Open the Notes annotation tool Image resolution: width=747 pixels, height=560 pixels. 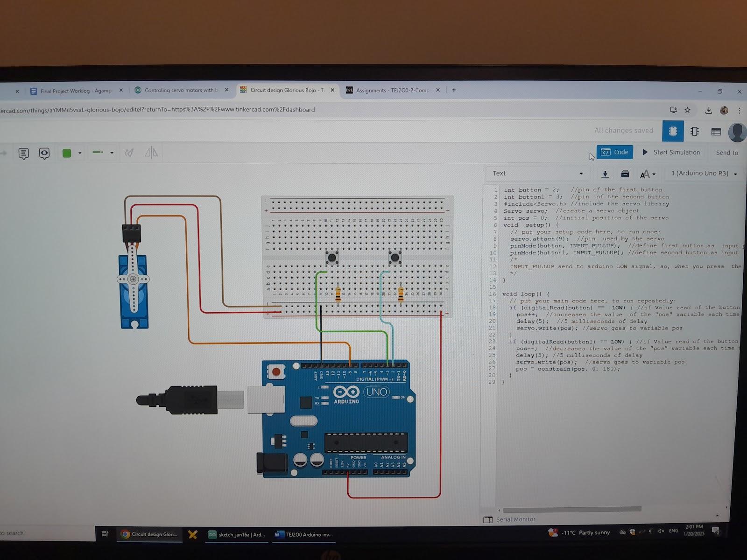[23, 153]
